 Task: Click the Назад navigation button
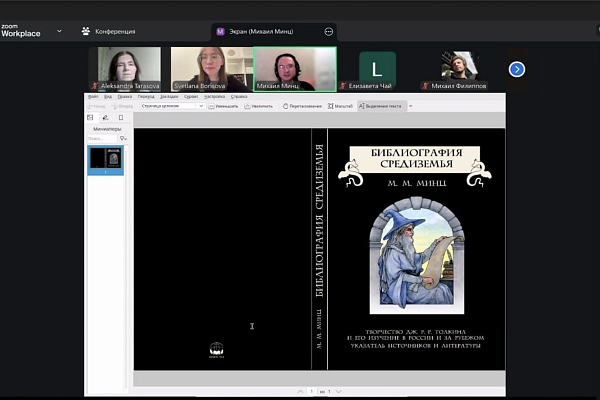(x=97, y=105)
